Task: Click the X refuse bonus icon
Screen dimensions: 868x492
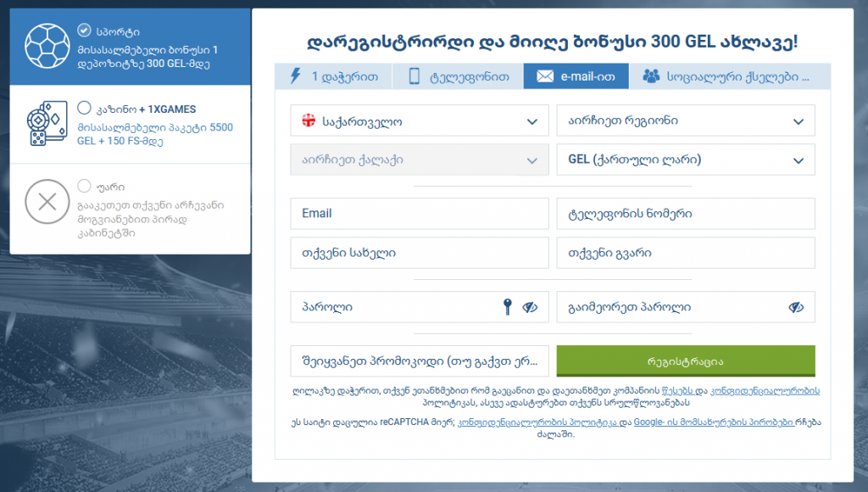Action: point(47,202)
